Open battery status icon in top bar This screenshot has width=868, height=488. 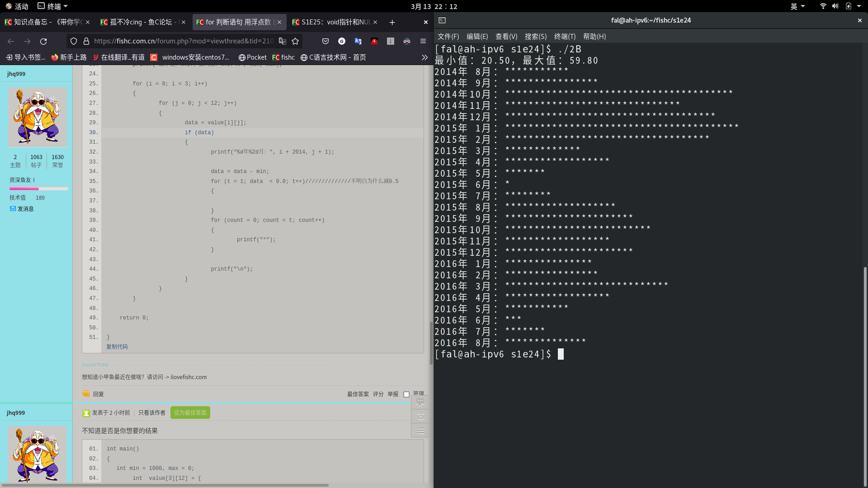coord(849,6)
